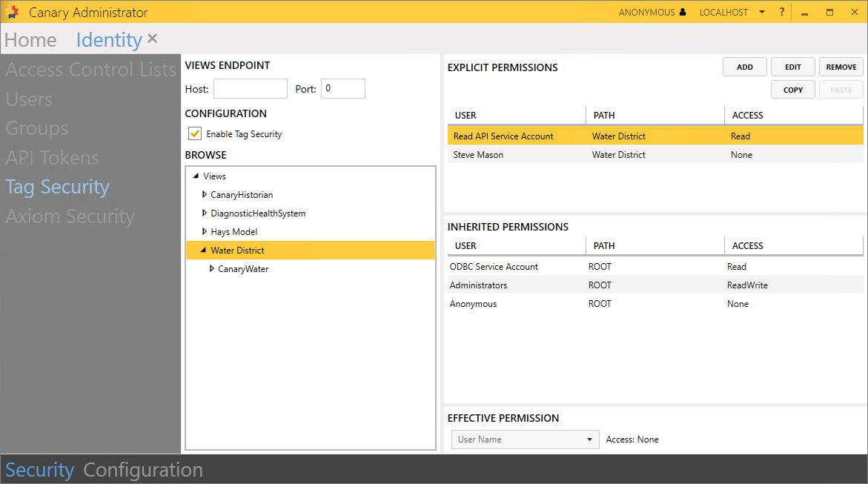Click the Canary Administrator logo icon
Screen dimensions: 868x484
tap(13, 12)
